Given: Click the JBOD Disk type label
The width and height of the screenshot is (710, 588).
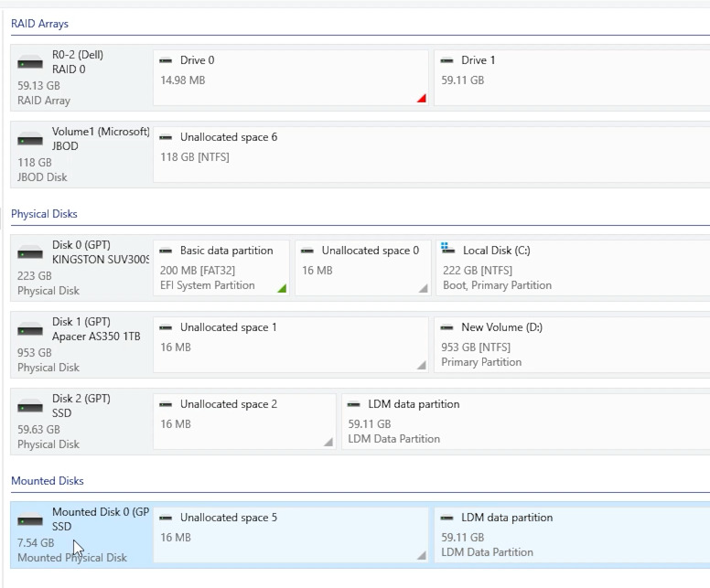Looking at the screenshot, I should tap(42, 177).
